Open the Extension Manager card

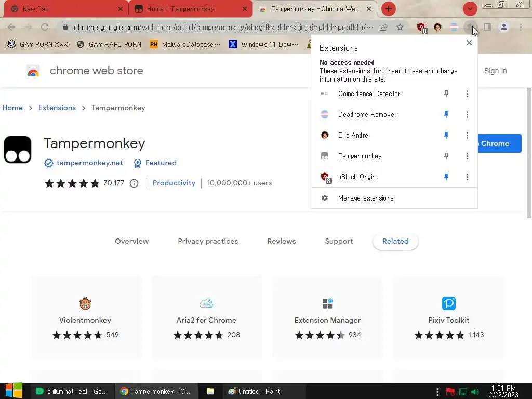click(x=327, y=317)
